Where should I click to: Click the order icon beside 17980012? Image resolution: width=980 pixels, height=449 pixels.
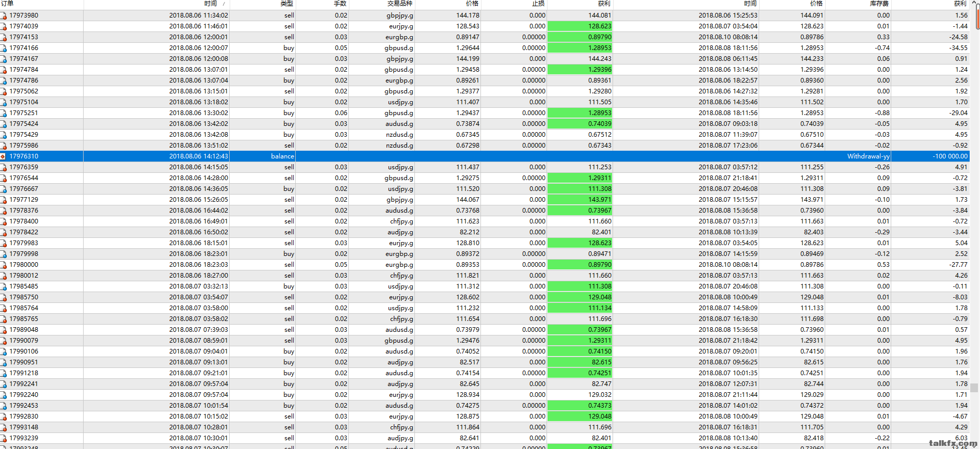(4, 276)
